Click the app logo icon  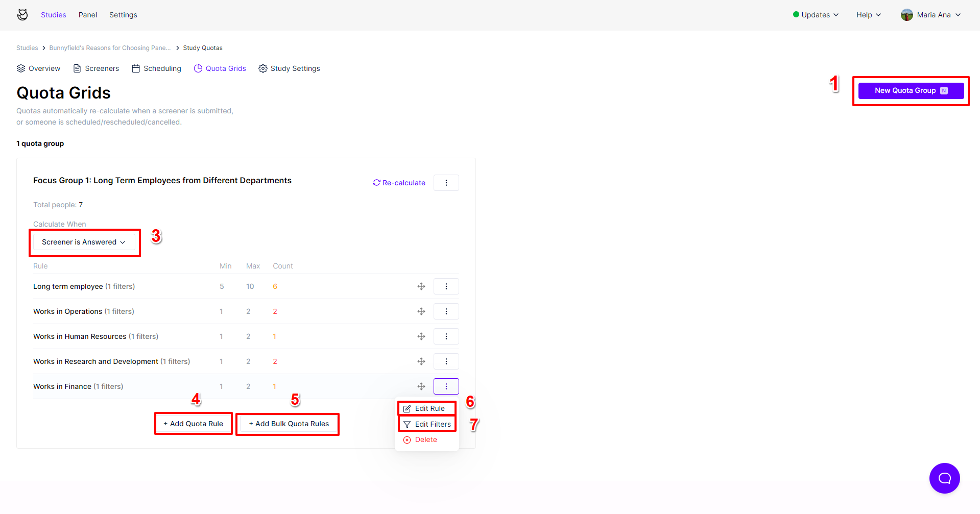point(22,15)
